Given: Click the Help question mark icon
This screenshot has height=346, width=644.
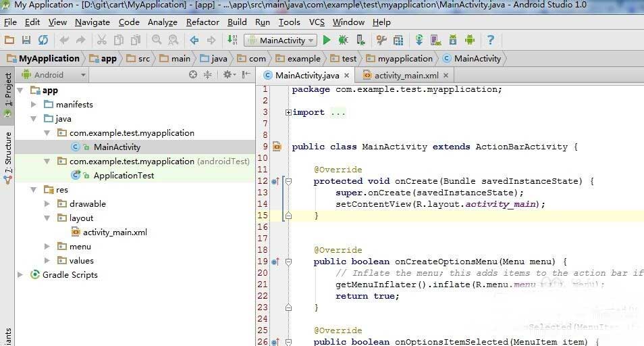Looking at the screenshot, I should pyautogui.click(x=490, y=40).
